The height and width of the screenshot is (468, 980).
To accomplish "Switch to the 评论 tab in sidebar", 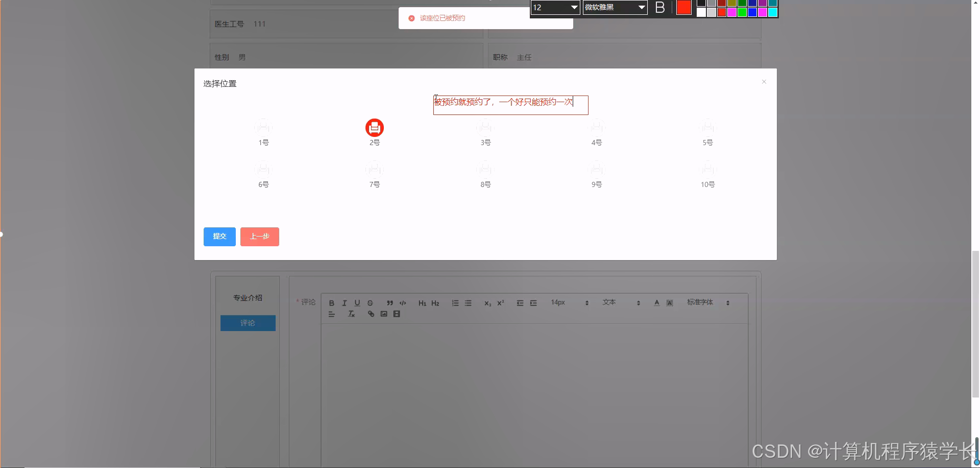I will 248,323.
